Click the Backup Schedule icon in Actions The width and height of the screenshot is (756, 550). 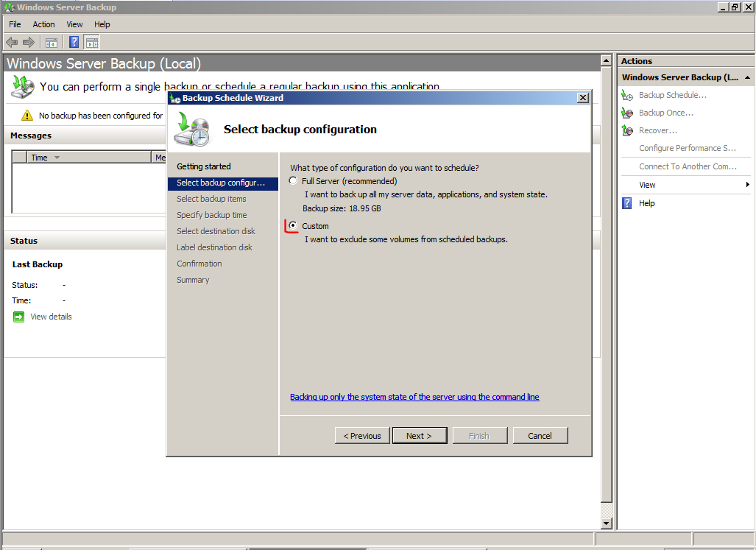point(627,96)
